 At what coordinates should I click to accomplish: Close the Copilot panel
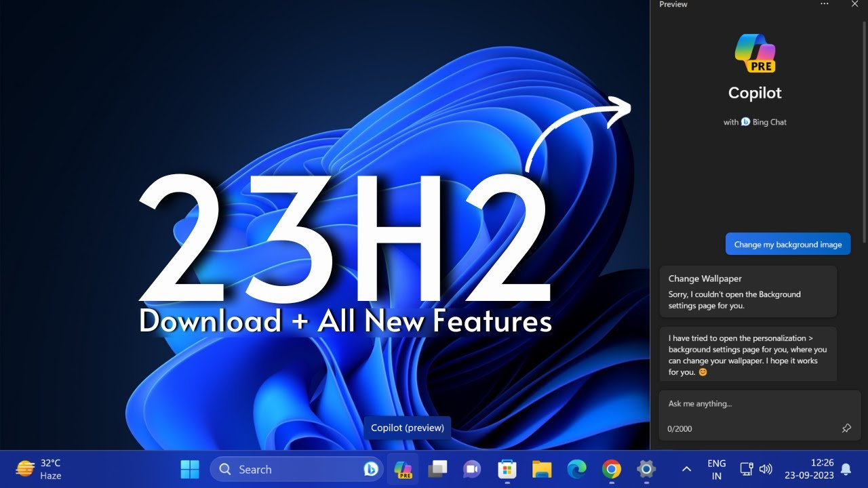(x=854, y=4)
